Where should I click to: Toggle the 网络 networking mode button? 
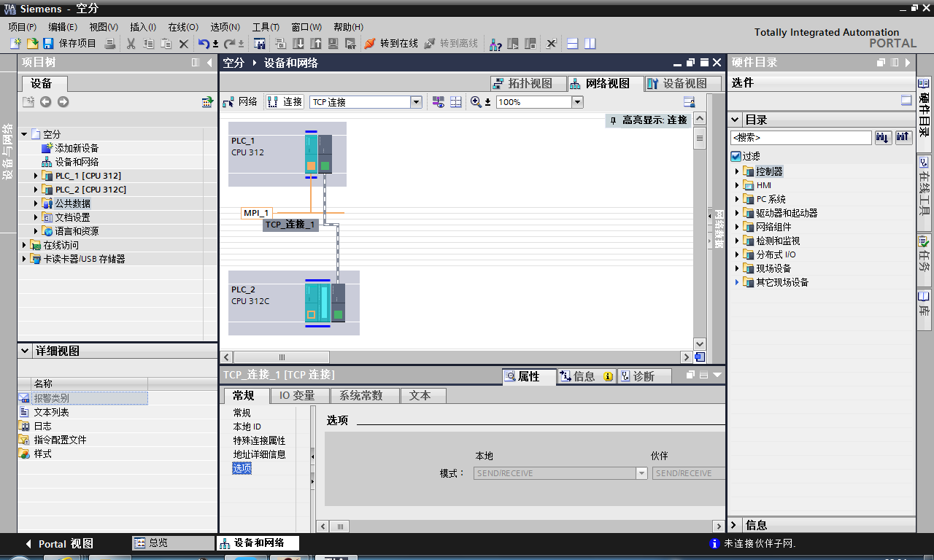click(241, 102)
